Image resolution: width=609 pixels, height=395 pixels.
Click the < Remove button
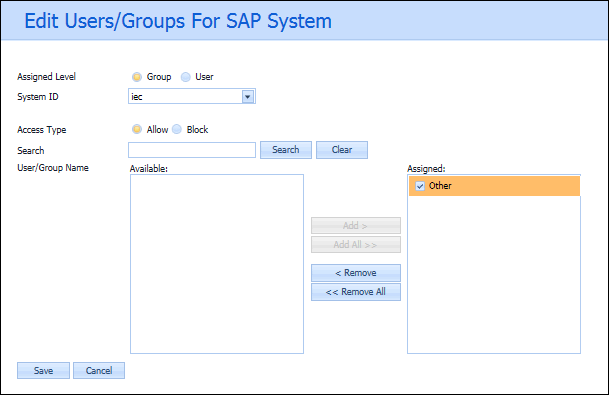[x=356, y=273]
